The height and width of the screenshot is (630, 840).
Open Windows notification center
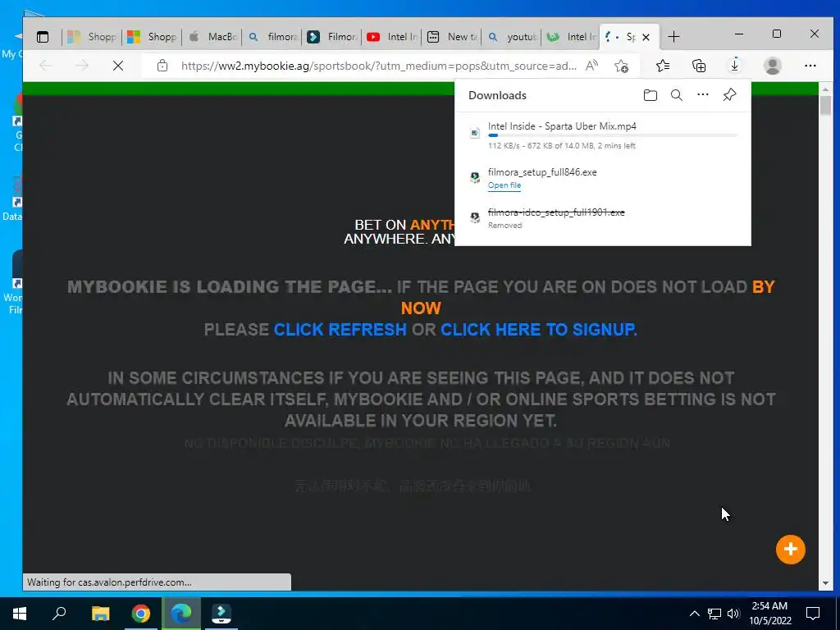(813, 614)
